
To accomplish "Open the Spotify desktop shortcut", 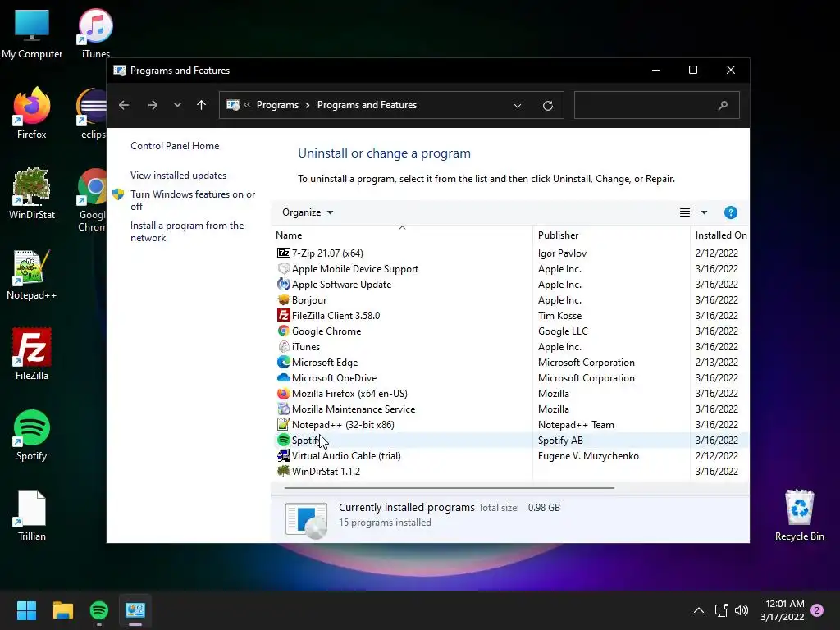I will [x=32, y=435].
